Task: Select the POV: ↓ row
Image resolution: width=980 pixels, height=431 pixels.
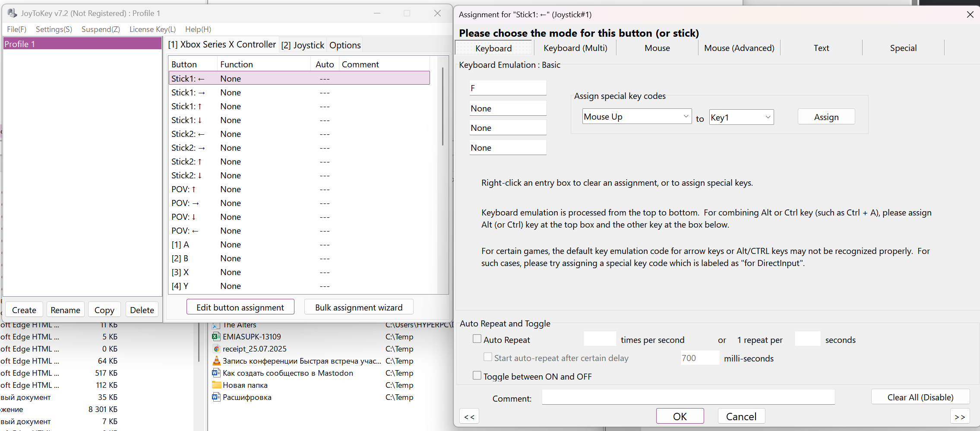Action: pyautogui.click(x=299, y=217)
